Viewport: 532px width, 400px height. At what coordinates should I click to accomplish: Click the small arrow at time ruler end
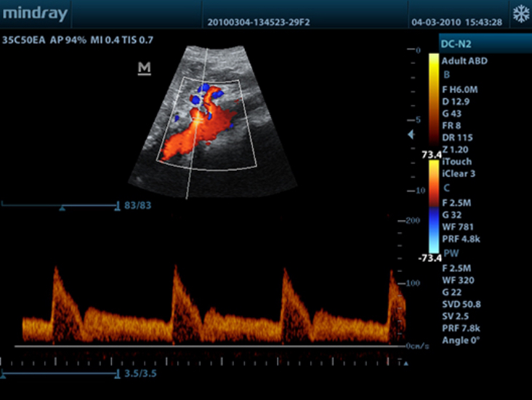pyautogui.click(x=406, y=363)
